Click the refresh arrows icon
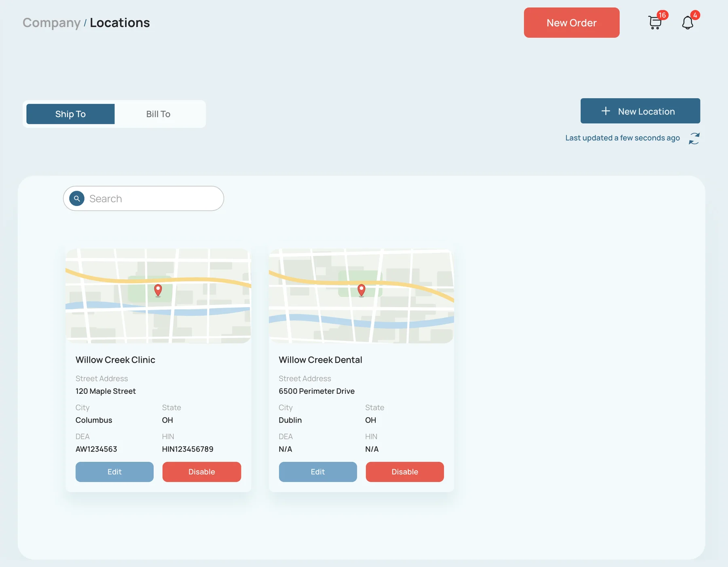Image resolution: width=728 pixels, height=567 pixels. [x=694, y=138]
